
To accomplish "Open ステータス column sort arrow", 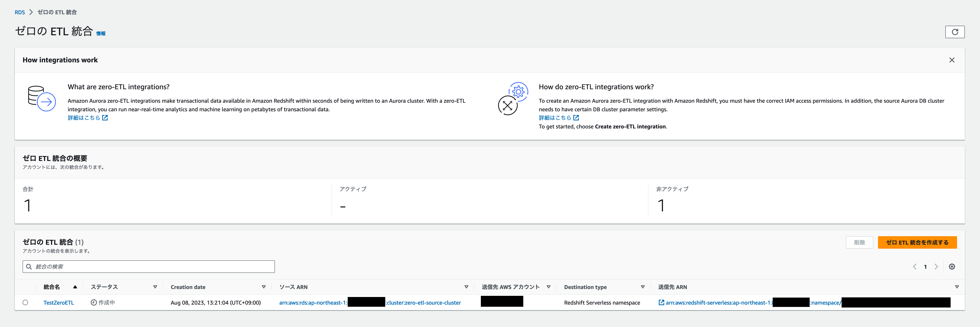I will [155, 287].
